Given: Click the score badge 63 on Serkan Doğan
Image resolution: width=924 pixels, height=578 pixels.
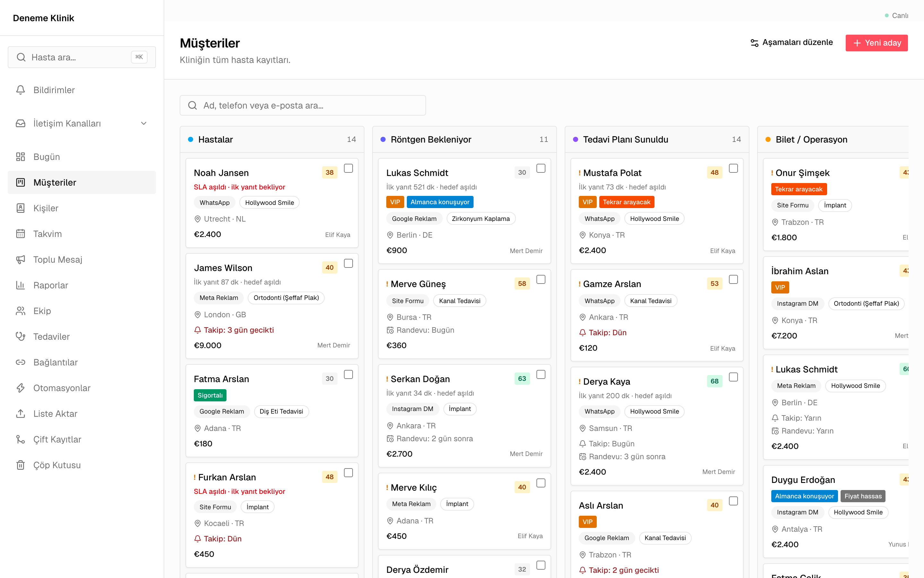Looking at the screenshot, I should (522, 379).
